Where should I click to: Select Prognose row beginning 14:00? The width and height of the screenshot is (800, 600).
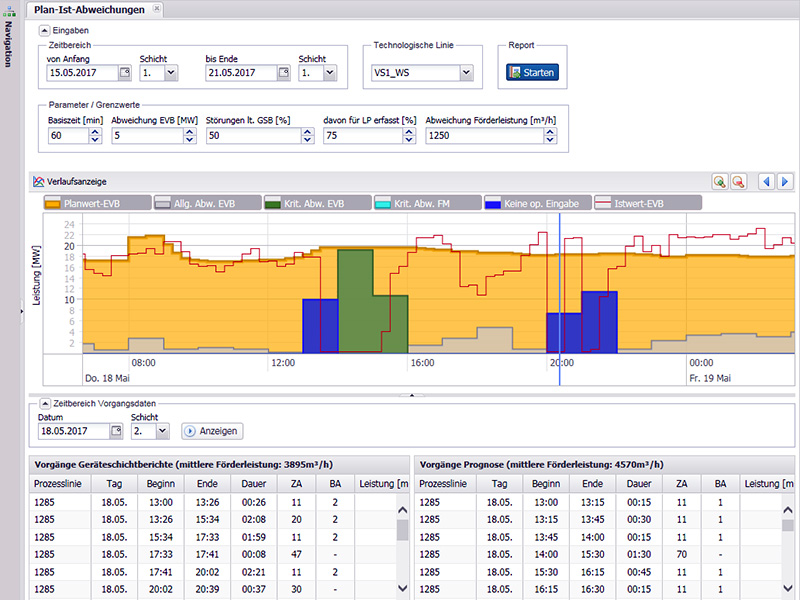[598, 554]
